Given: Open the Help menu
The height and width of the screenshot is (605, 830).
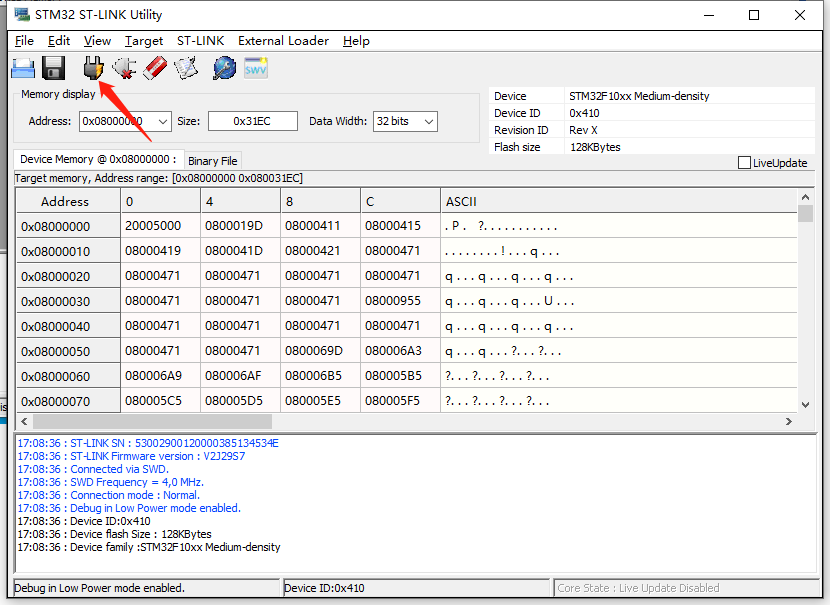Looking at the screenshot, I should [356, 41].
